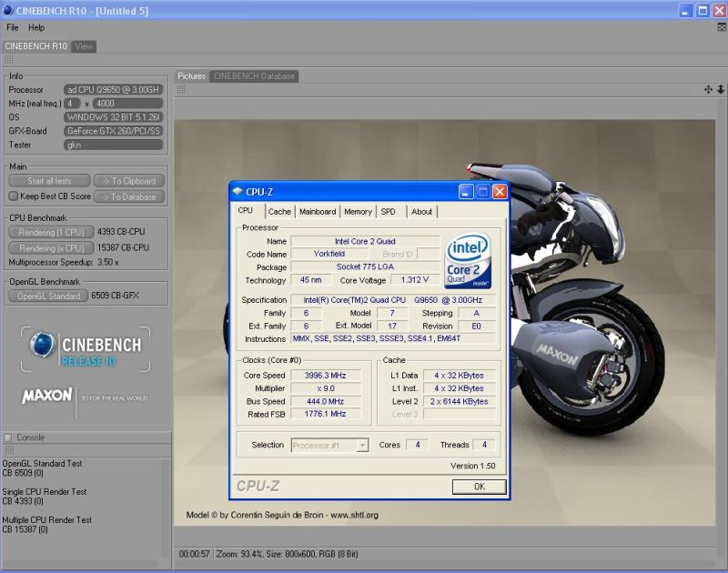The image size is (728, 573).
Task: Click the To Database button
Action: pos(129,196)
